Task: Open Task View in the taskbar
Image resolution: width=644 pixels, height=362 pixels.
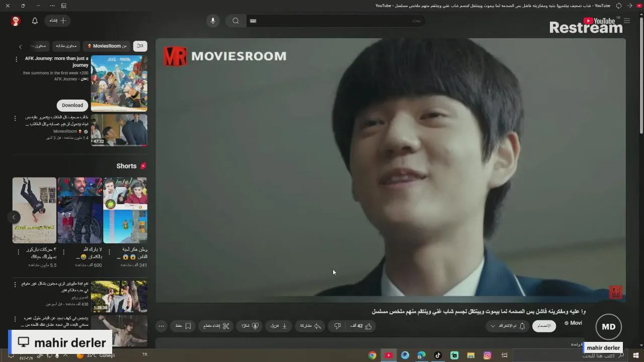Action: coord(504,355)
